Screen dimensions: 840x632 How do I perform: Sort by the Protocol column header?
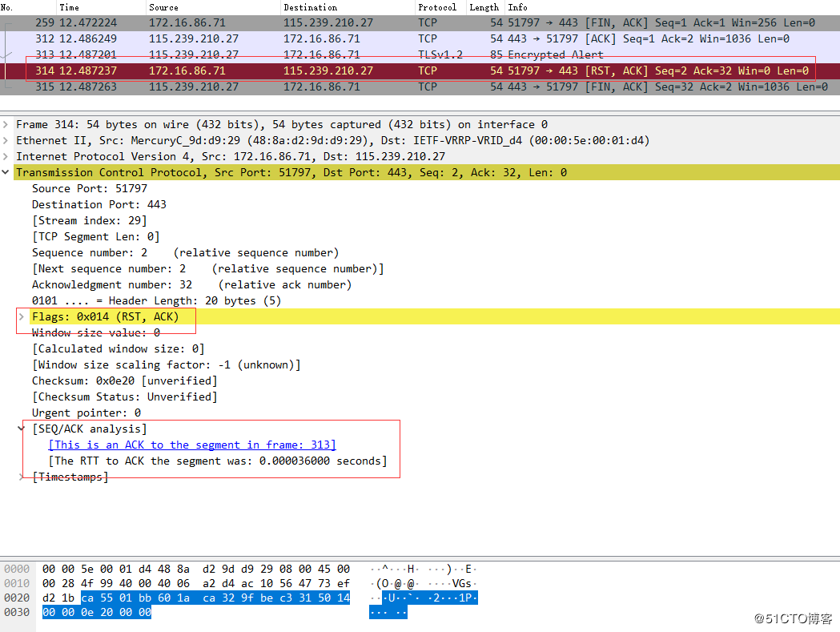coord(436,7)
